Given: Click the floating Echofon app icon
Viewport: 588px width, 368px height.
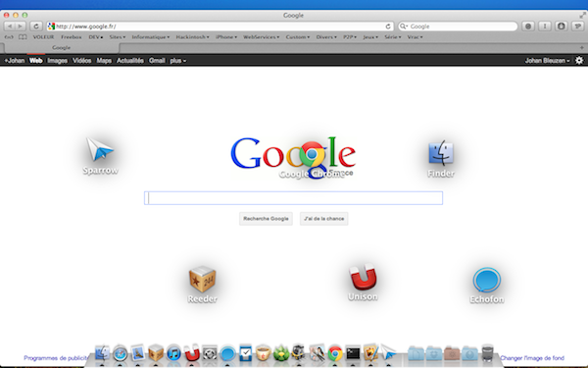Looking at the screenshot, I should (487, 280).
